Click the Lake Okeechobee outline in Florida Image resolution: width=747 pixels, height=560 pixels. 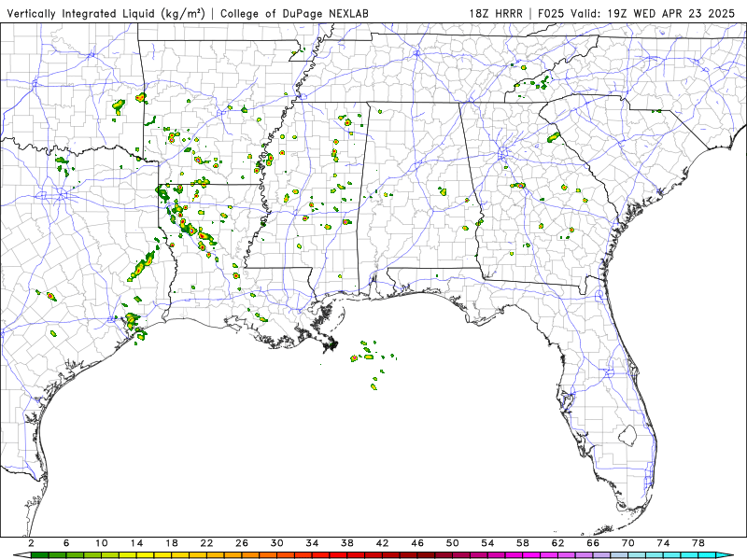pyautogui.click(x=627, y=435)
